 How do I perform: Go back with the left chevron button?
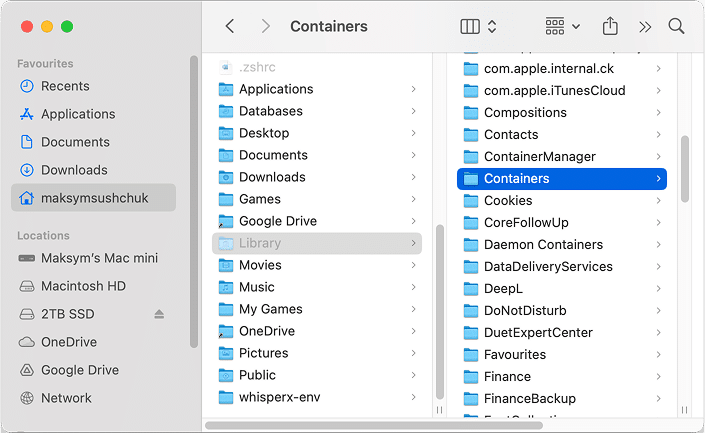230,26
